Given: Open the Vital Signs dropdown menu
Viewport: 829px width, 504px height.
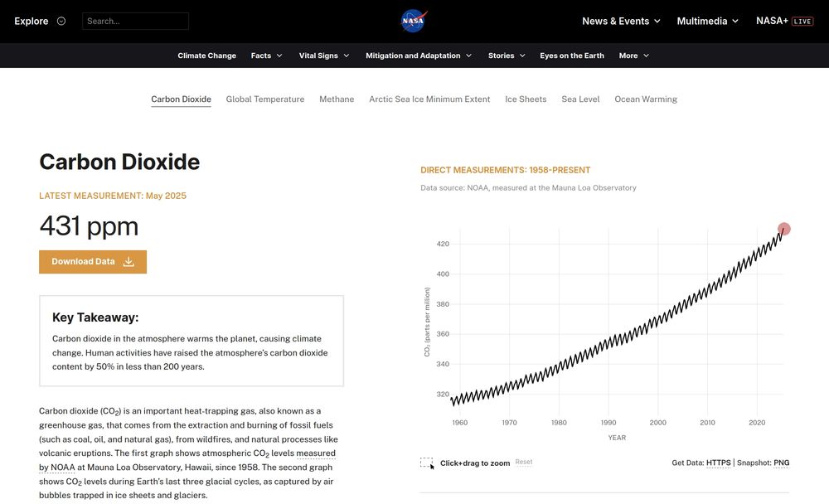Looking at the screenshot, I should click(322, 56).
